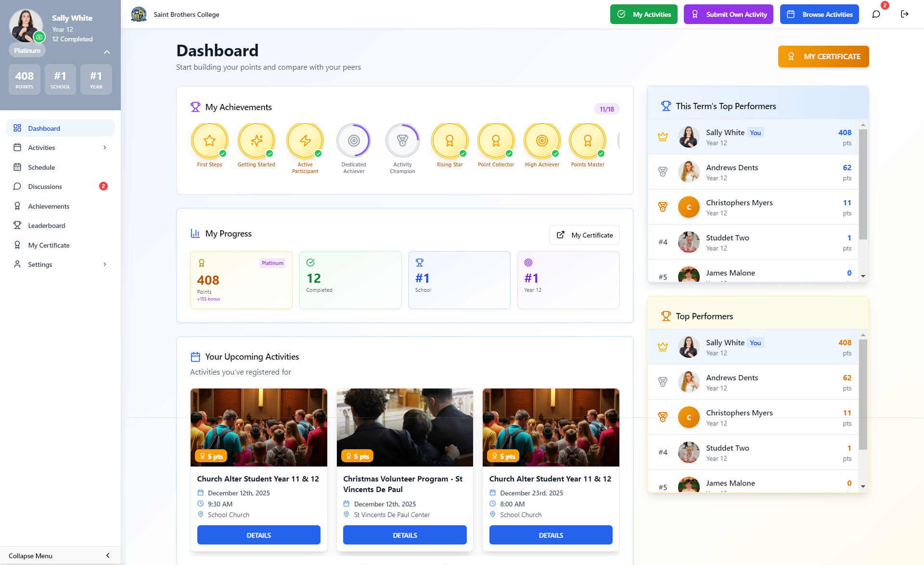
Task: Click the #1 Year 12 progress card
Action: click(x=568, y=280)
